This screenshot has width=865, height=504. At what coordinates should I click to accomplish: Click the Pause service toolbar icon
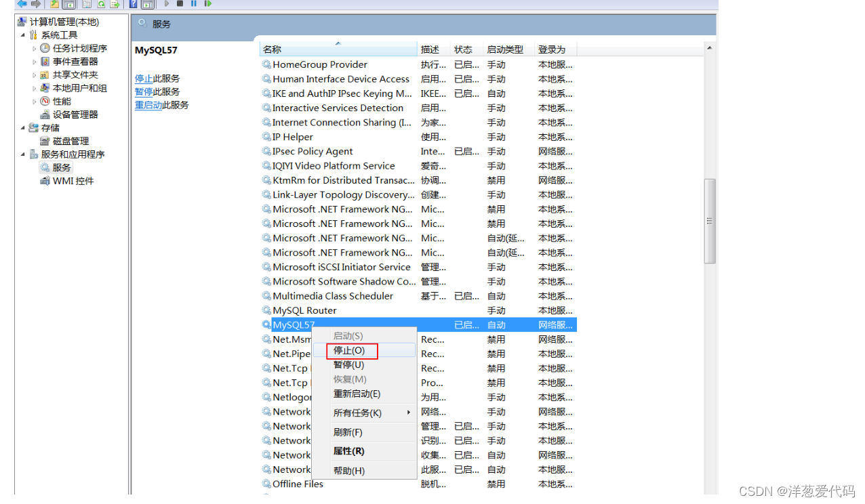(x=194, y=3)
